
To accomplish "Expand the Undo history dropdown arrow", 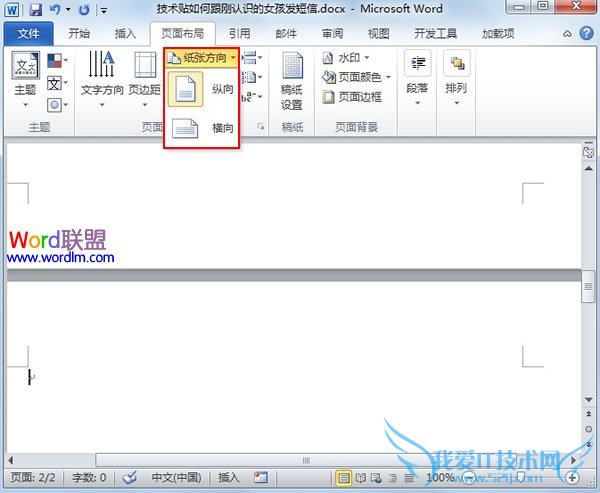I will click(68, 9).
